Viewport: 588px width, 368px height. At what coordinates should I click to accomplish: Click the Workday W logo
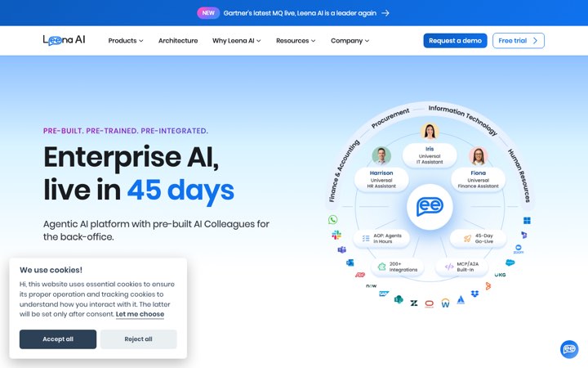(x=445, y=303)
